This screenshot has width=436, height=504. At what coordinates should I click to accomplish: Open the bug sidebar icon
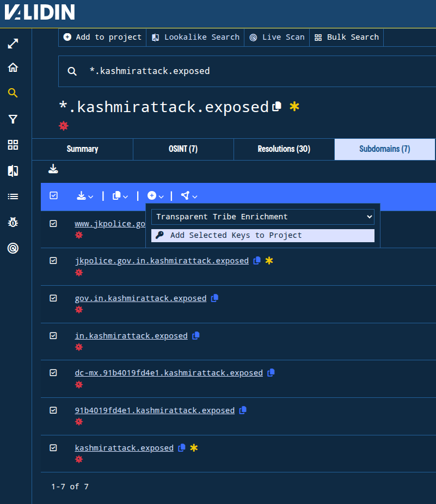point(13,222)
